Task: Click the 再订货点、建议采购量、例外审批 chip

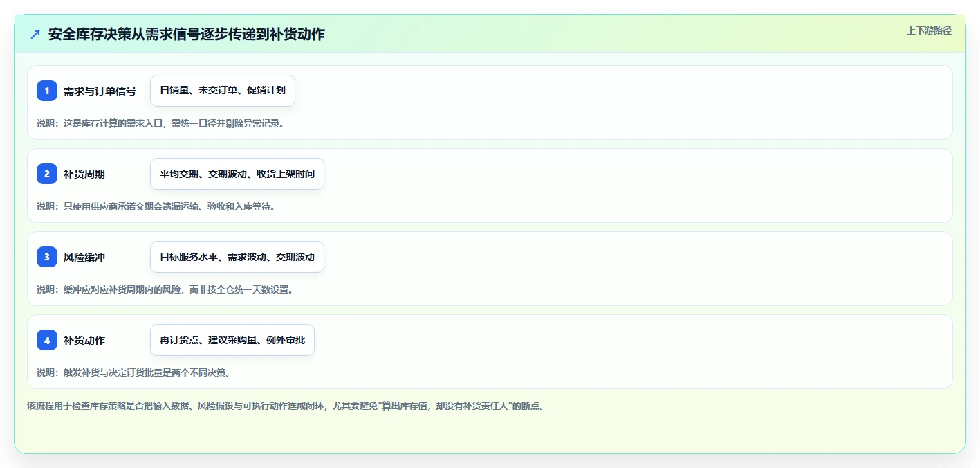Action: [x=232, y=340]
